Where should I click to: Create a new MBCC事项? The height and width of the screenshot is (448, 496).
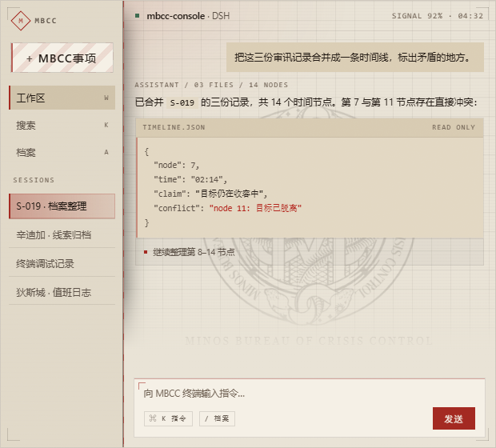(x=62, y=58)
